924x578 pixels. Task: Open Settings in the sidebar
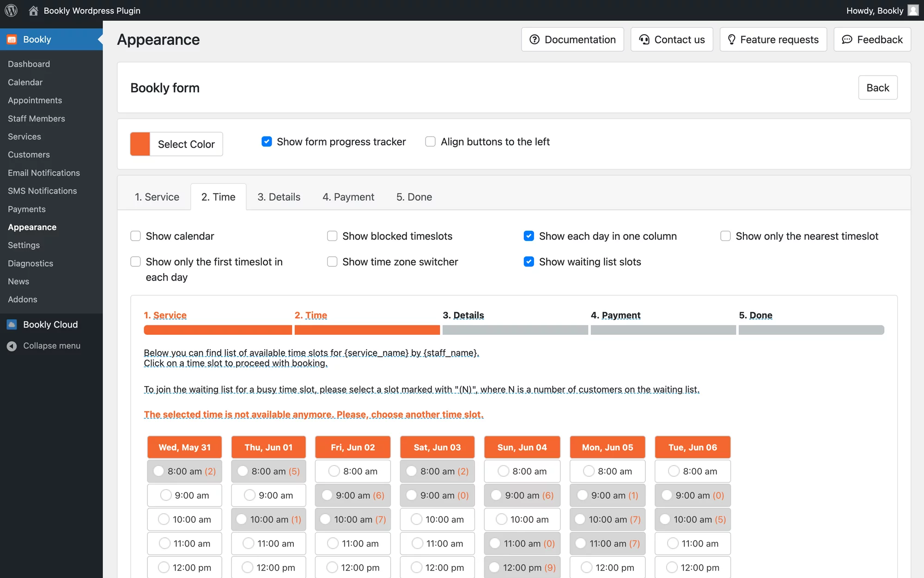tap(24, 245)
